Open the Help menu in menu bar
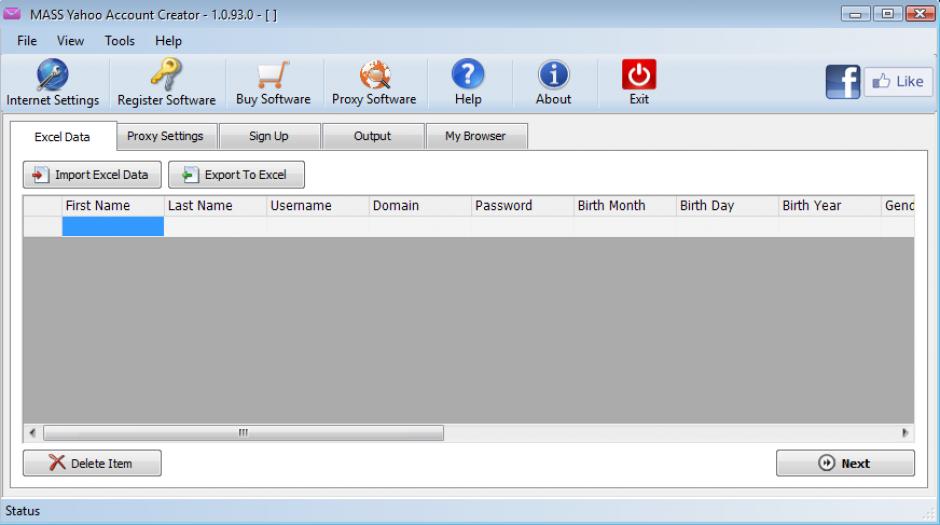Viewport: 940px width, 525px height. 168,41
